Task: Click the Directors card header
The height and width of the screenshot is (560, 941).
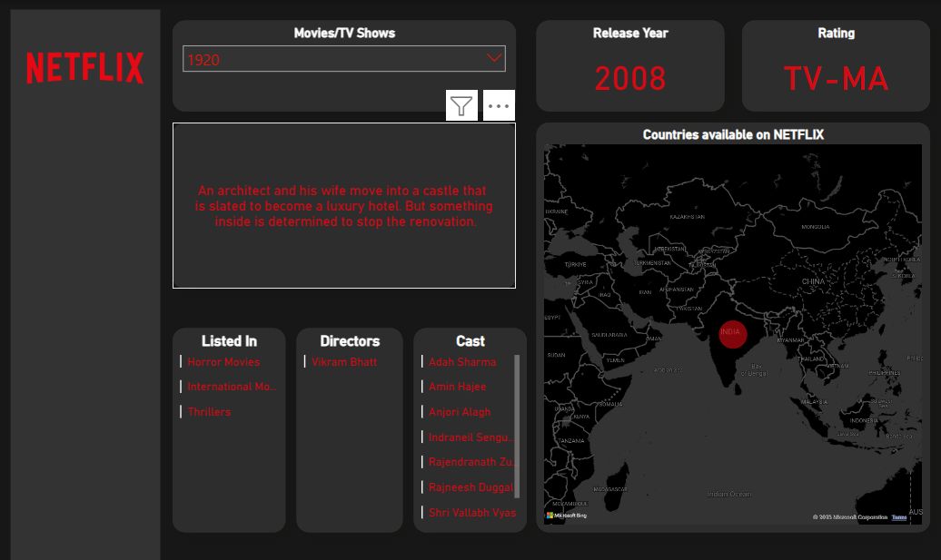Action: (350, 341)
